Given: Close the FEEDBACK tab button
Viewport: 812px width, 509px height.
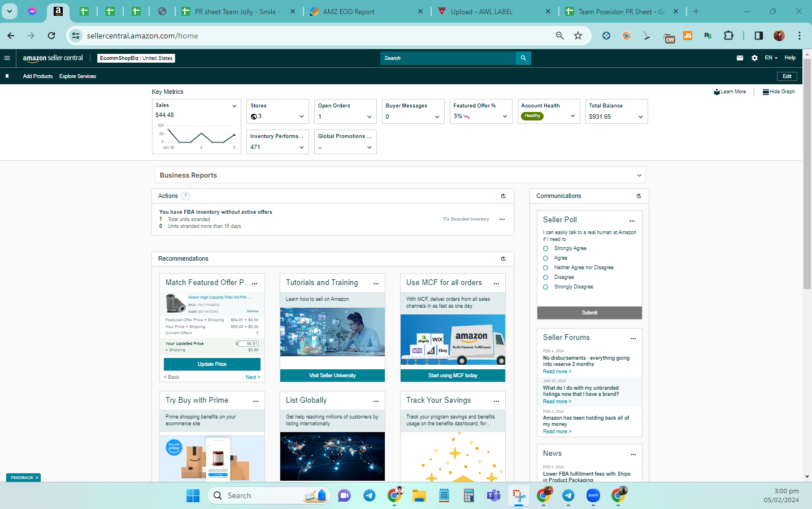Looking at the screenshot, I should 37,478.
